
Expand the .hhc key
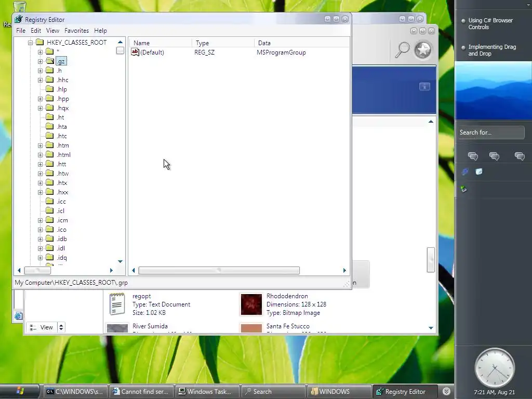point(40,80)
